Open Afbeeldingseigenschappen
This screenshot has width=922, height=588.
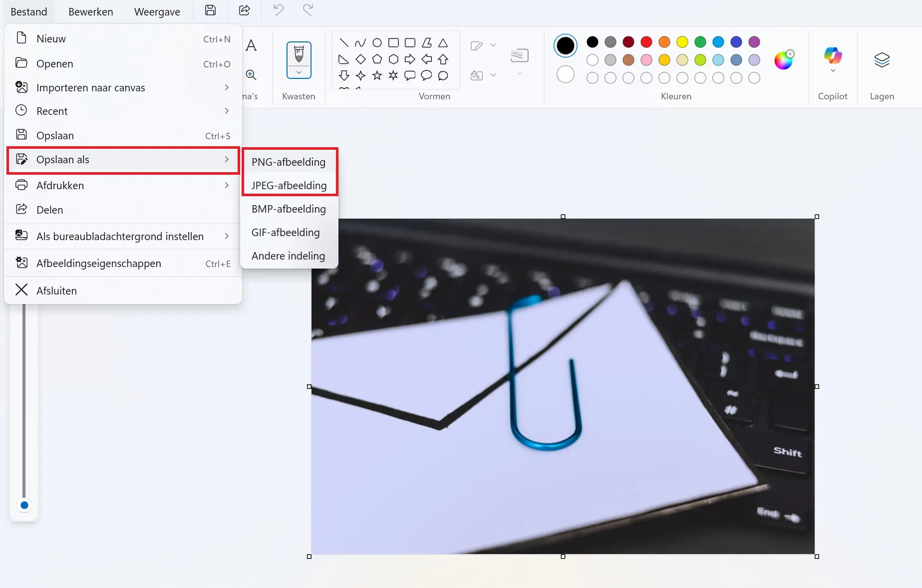point(123,263)
